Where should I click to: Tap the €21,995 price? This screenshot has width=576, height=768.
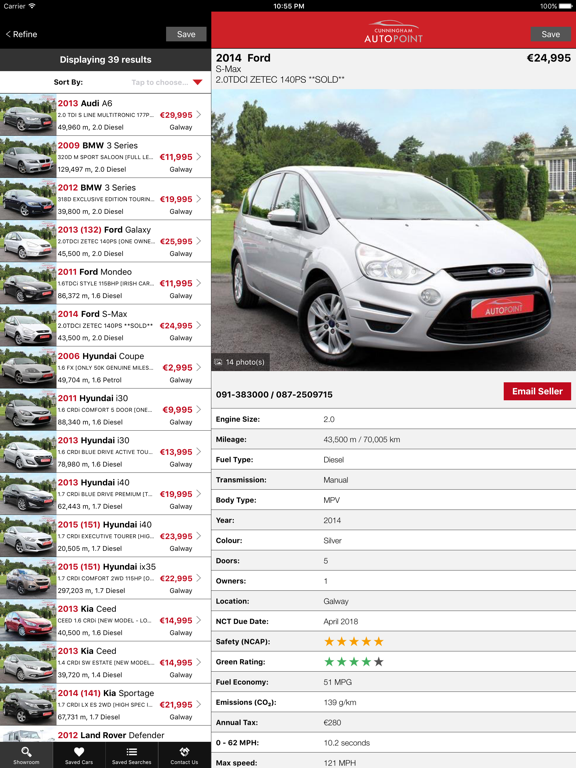(176, 705)
